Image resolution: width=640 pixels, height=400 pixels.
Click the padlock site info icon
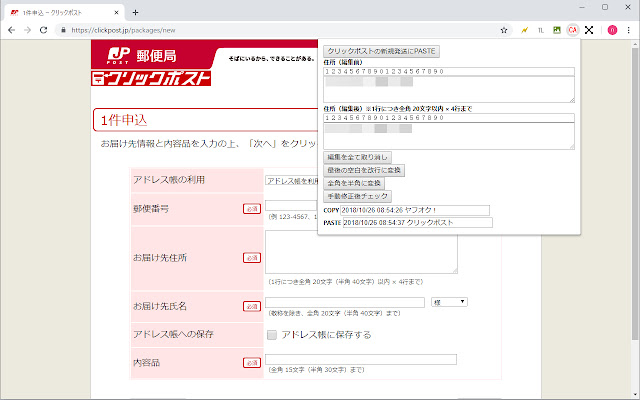pos(63,30)
